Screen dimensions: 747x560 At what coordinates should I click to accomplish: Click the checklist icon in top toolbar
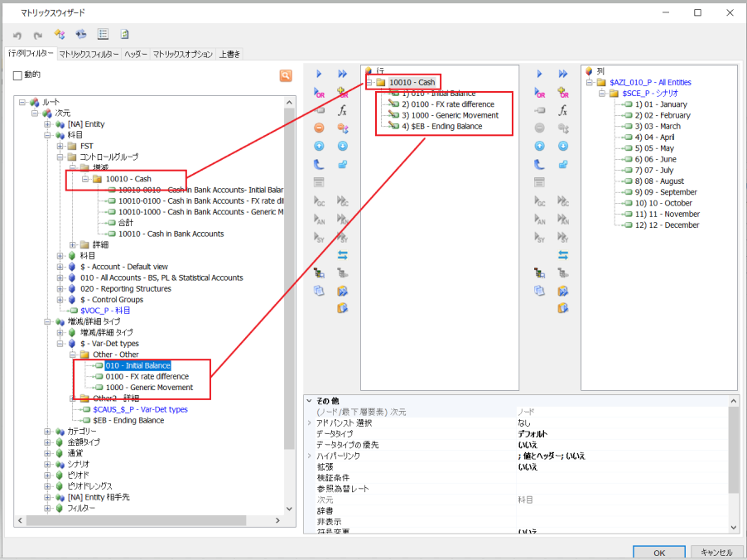[103, 35]
